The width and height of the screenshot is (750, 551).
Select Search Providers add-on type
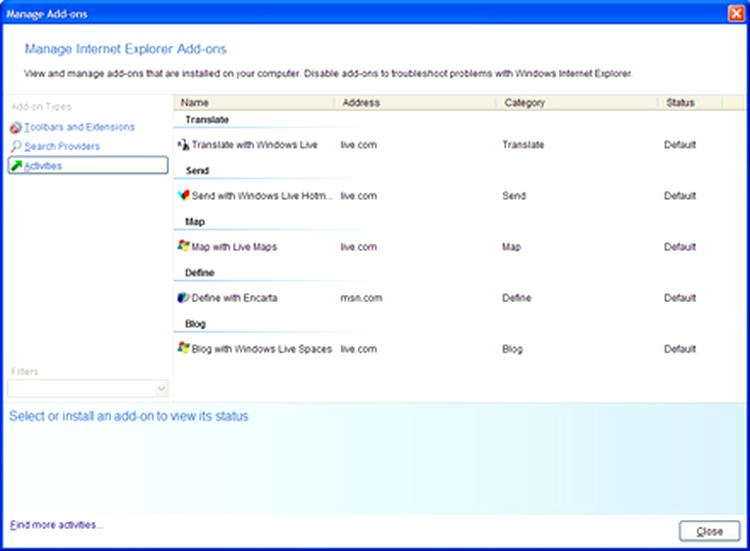[62, 147]
